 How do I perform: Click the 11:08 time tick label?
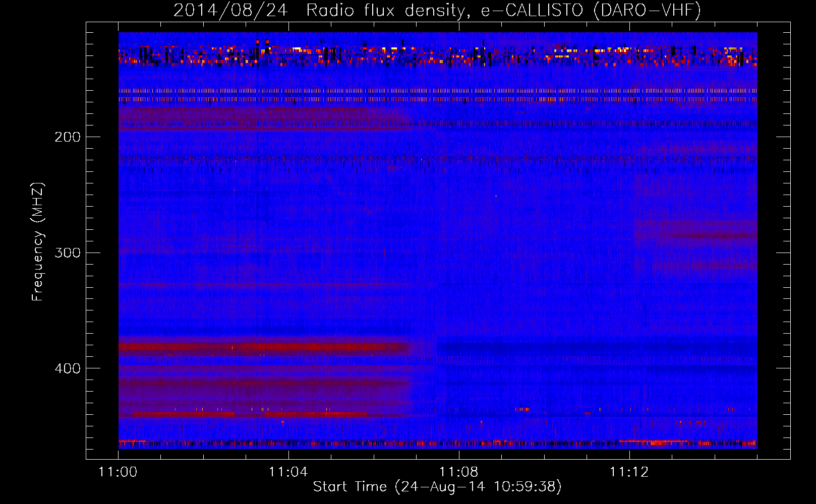[458, 472]
